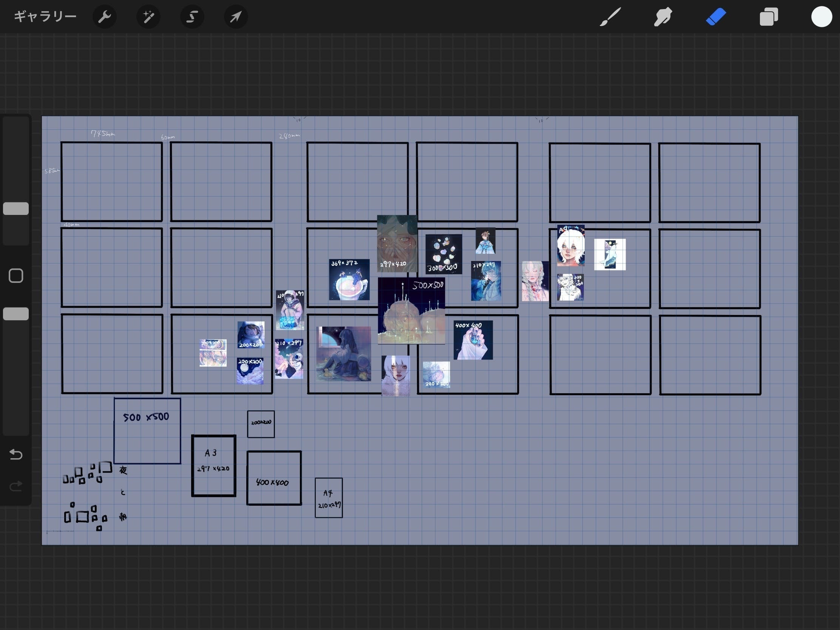Return to the ギャラリー gallery
The width and height of the screenshot is (840, 630).
point(45,17)
